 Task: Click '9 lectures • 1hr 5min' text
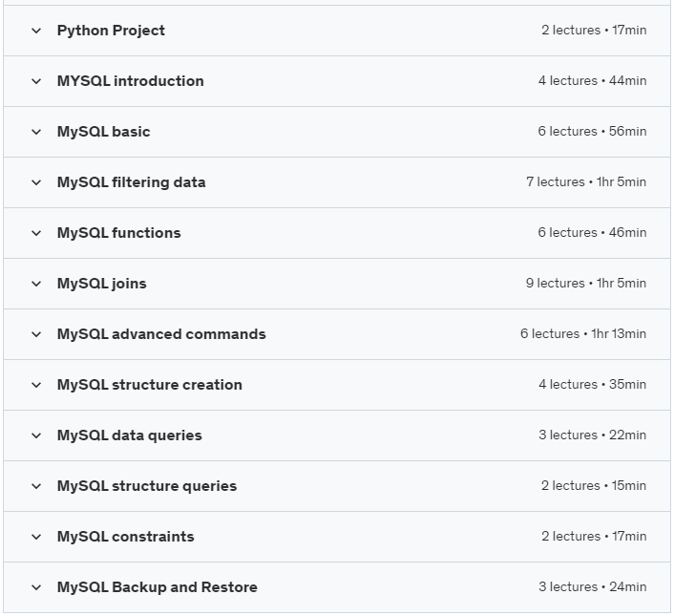(x=586, y=284)
